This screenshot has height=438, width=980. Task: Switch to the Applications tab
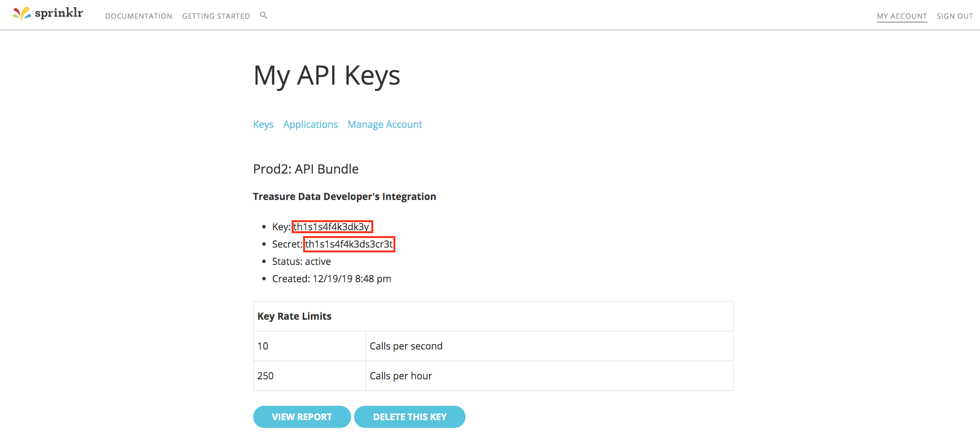(310, 125)
